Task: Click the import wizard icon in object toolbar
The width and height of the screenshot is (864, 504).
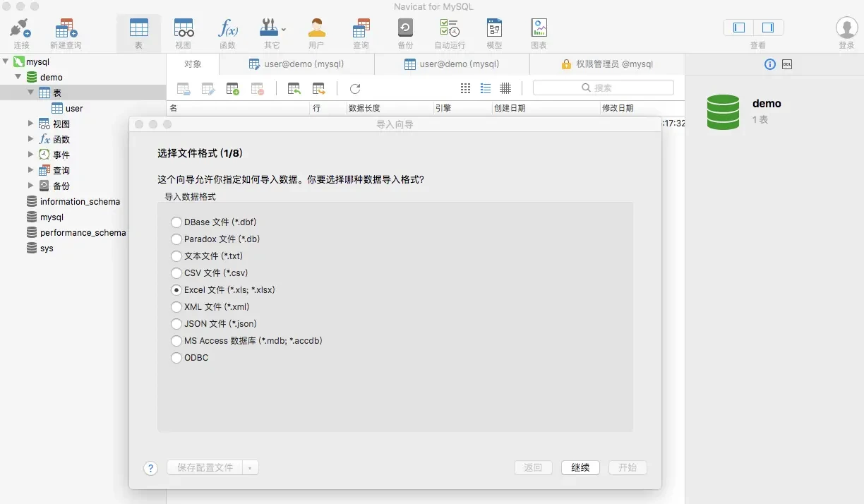Action: (294, 89)
